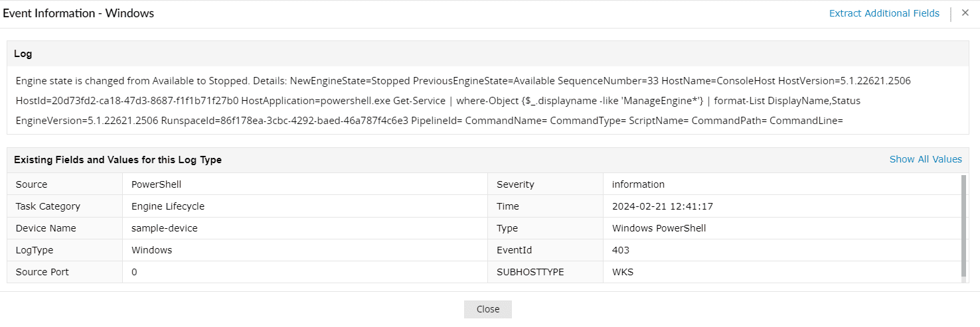Viewport: 980px width, 327px height.
Task: Click the EventId value 403
Action: [x=620, y=250]
